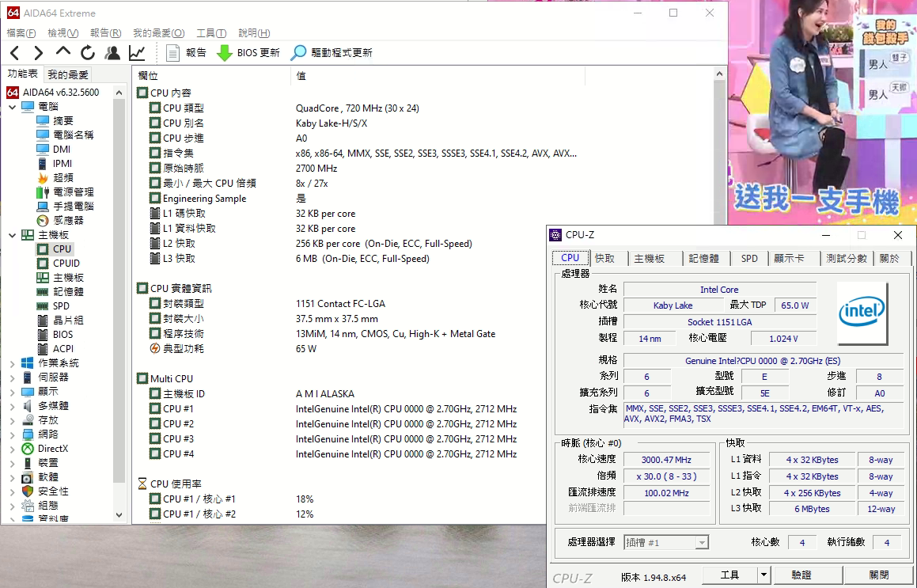The height and width of the screenshot is (588, 917).
Task: Go forward with AIDA64 forward arrow
Action: click(x=38, y=53)
